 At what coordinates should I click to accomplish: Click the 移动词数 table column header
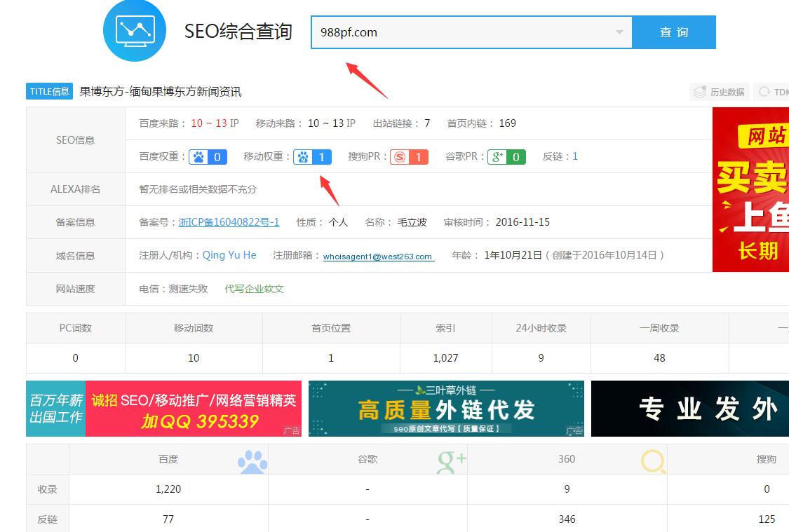(194, 327)
